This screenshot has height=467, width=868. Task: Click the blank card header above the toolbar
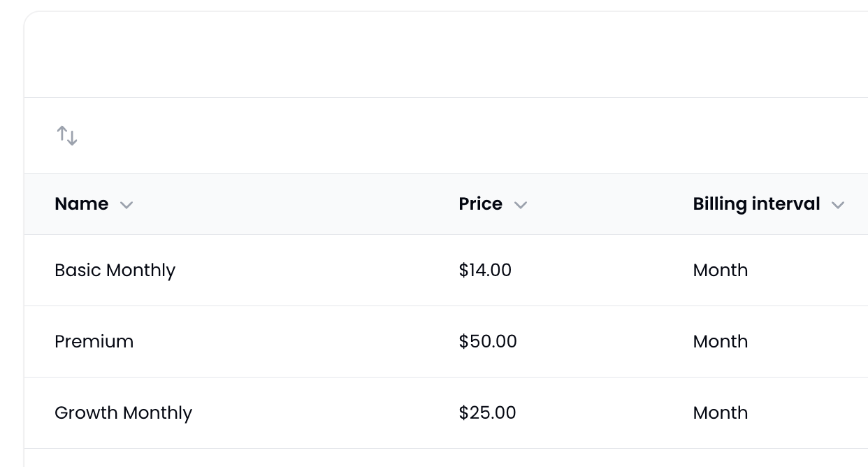446,55
